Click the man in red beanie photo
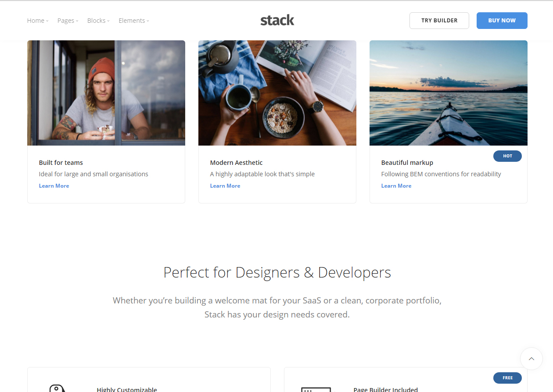This screenshot has width=553, height=392. pos(106,93)
